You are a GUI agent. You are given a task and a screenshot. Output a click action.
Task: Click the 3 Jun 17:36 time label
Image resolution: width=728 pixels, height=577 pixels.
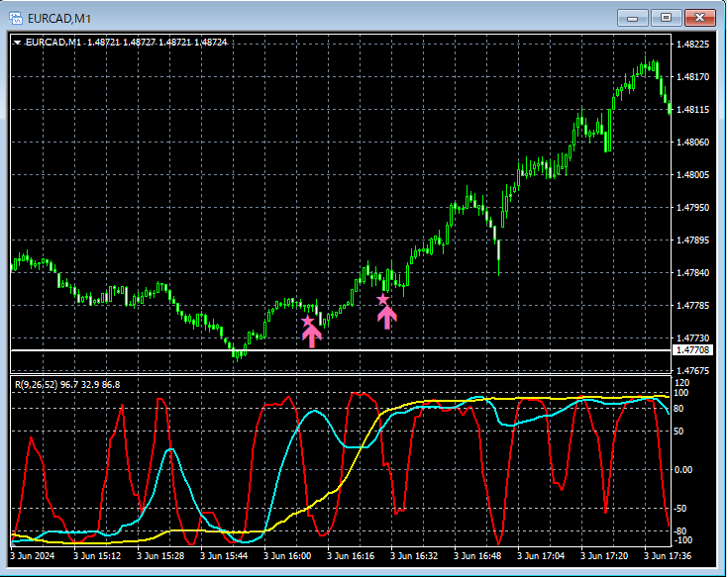tap(668, 555)
